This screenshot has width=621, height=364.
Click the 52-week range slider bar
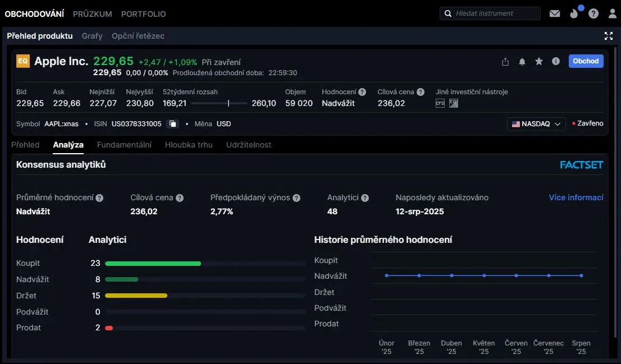[219, 103]
